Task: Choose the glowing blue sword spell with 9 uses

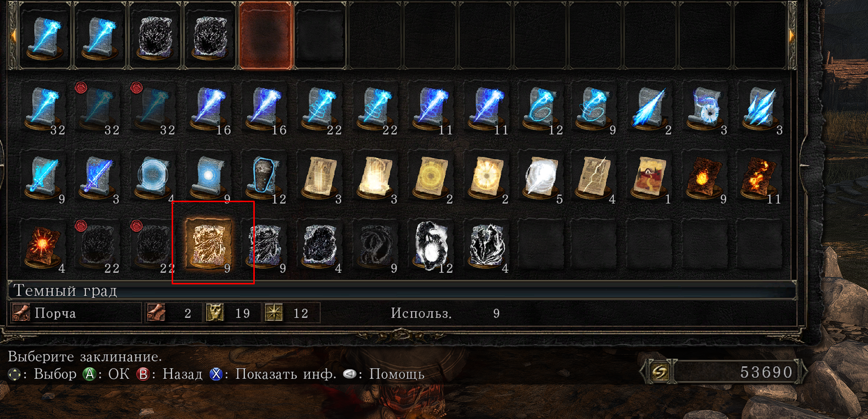Action: click(x=43, y=177)
